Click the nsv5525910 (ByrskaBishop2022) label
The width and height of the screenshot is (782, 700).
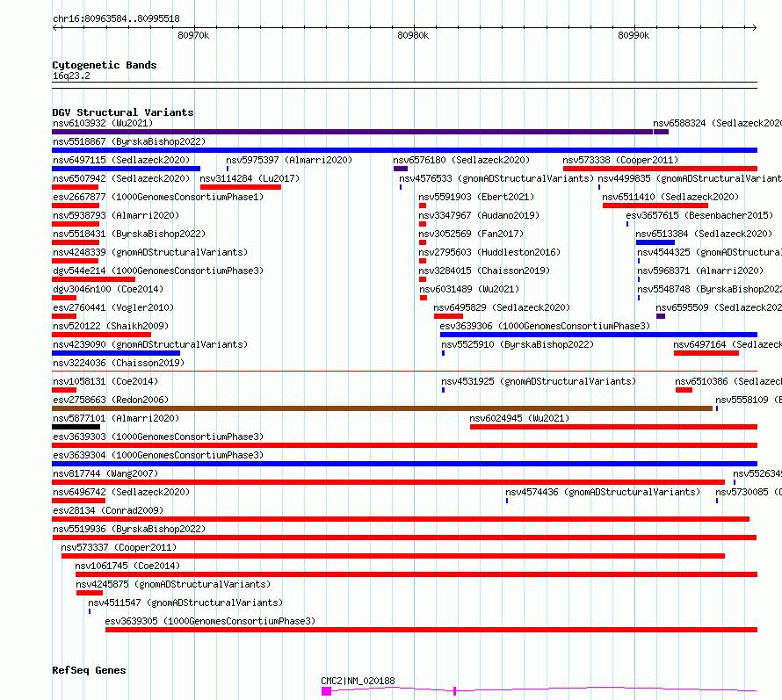(x=518, y=344)
